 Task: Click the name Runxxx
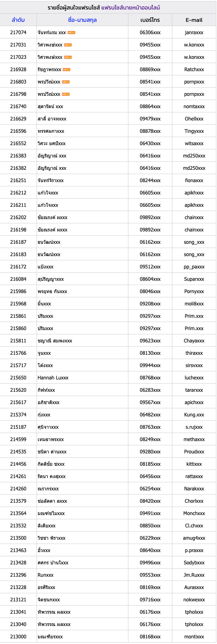46,575
